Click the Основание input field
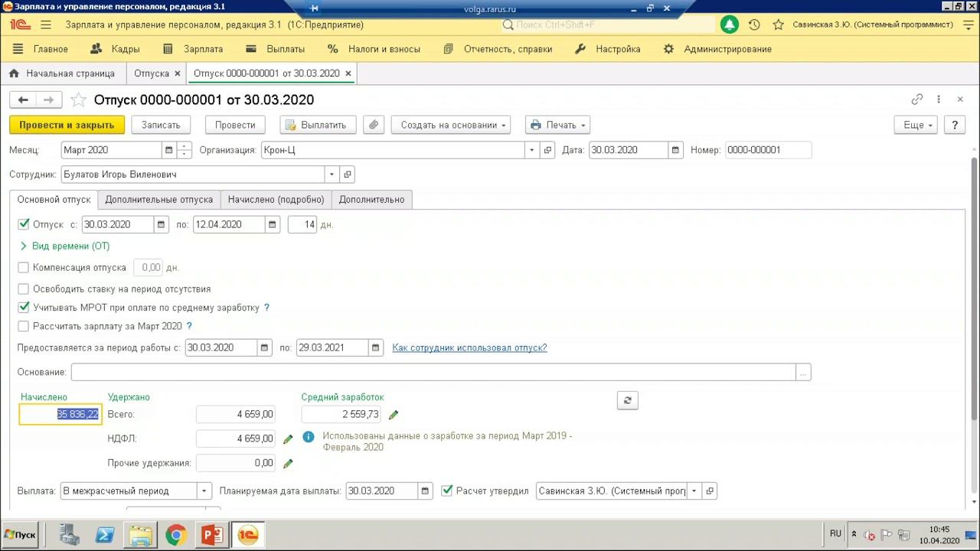The height and width of the screenshot is (551, 980). (x=433, y=372)
